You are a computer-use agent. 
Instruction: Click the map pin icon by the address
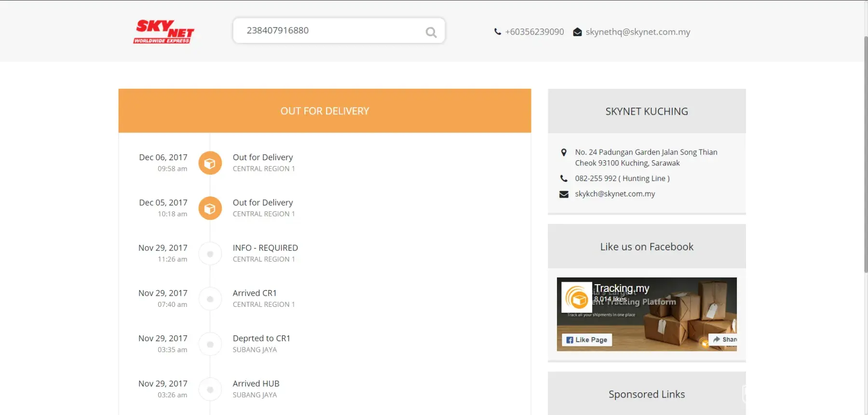point(563,152)
